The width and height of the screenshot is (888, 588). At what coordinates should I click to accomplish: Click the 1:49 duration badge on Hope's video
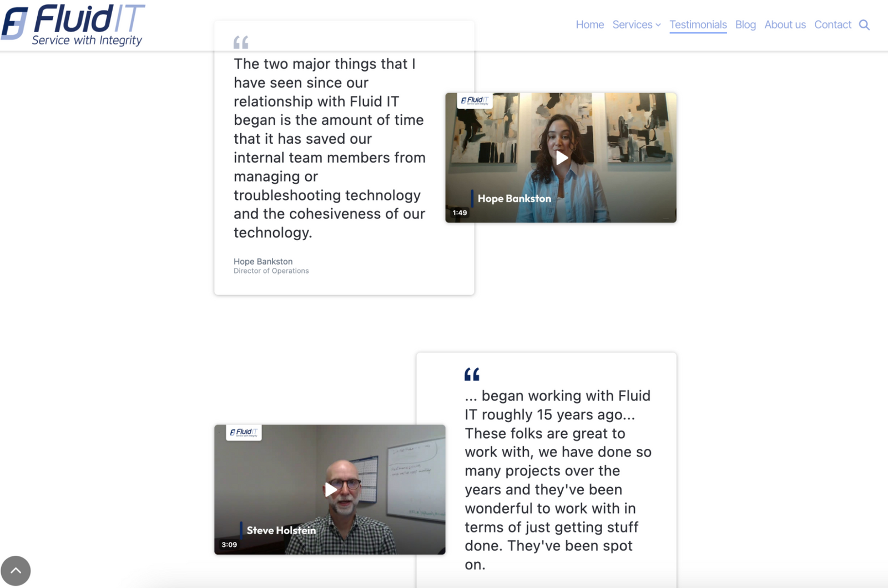(x=458, y=212)
